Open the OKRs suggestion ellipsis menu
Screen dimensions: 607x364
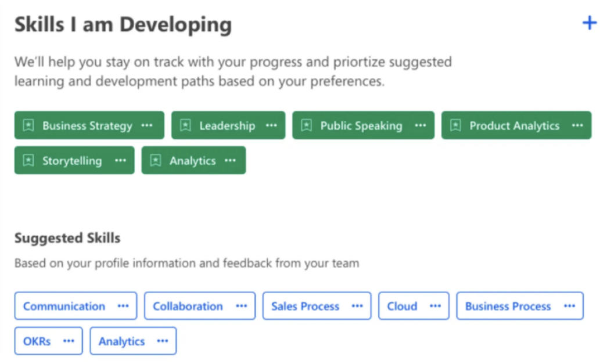(69, 341)
